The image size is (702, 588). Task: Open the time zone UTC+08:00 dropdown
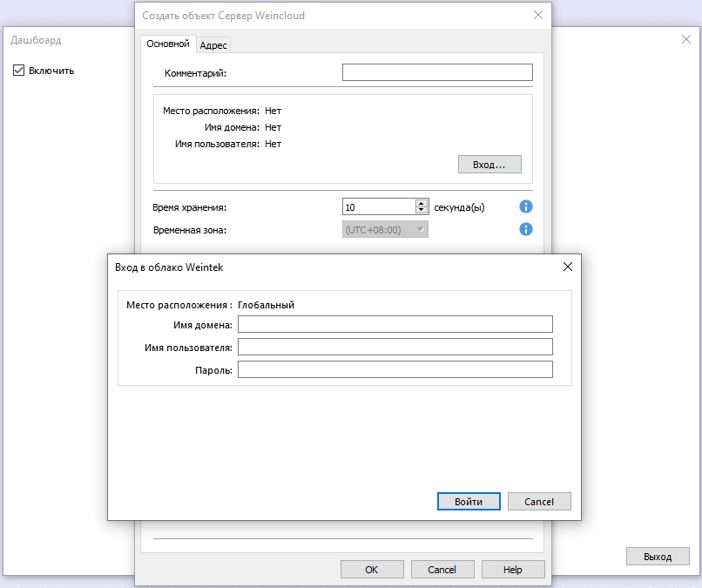pyautogui.click(x=385, y=230)
